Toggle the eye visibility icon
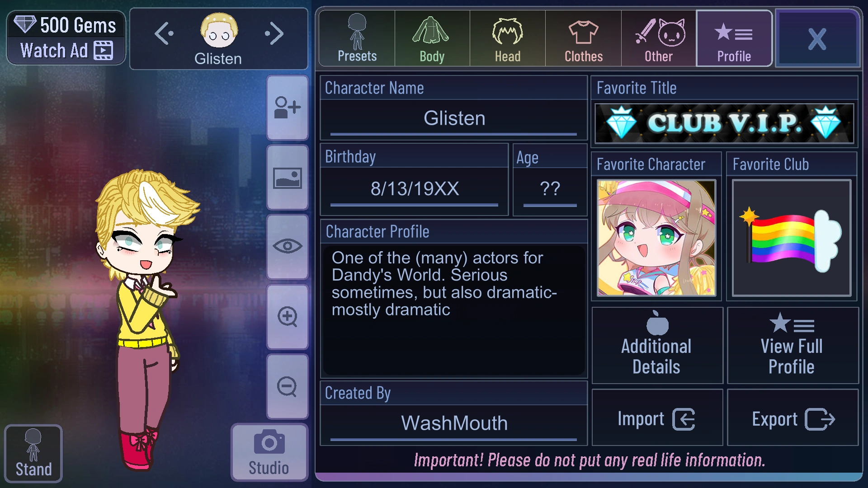Screen dimensions: 868x488 point(288,247)
